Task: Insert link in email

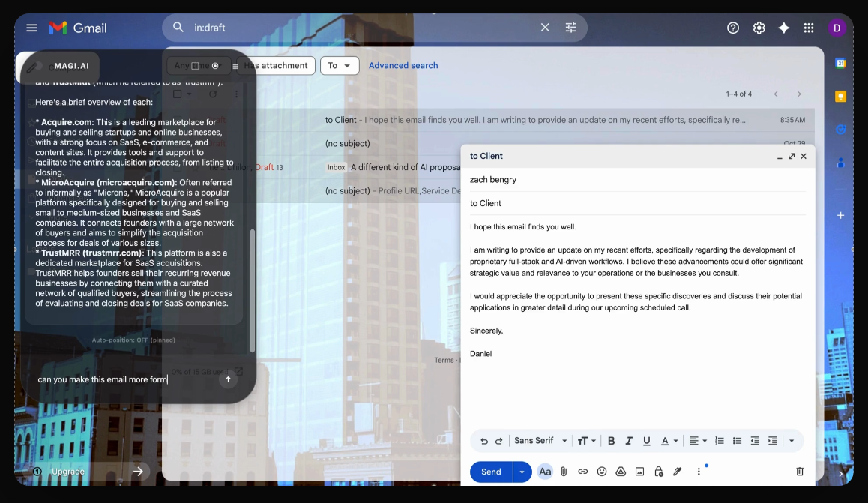Action: coord(583,472)
